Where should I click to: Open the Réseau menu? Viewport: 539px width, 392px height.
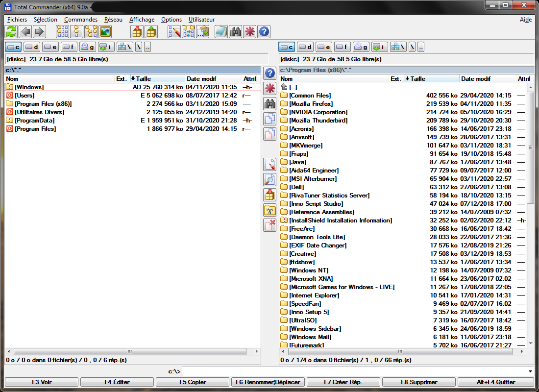click(x=114, y=20)
